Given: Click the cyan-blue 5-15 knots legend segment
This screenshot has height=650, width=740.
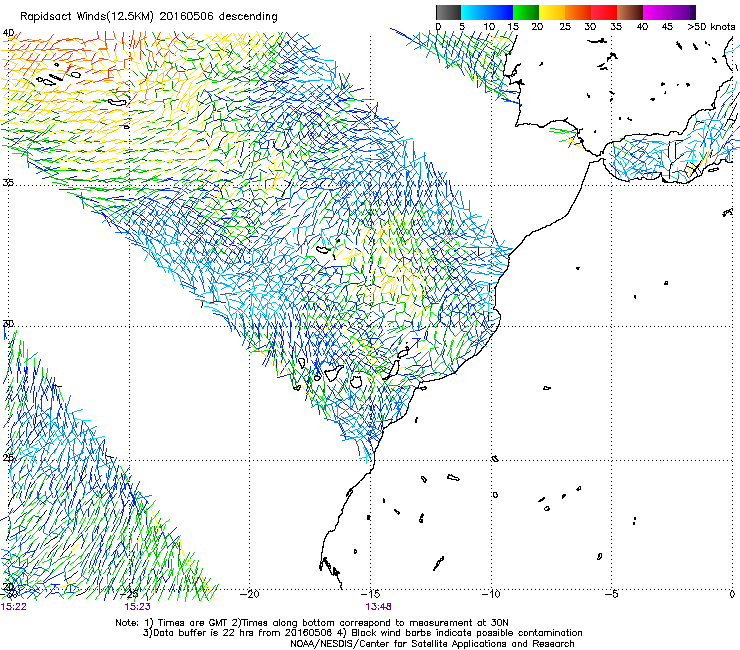Looking at the screenshot, I should (487, 12).
